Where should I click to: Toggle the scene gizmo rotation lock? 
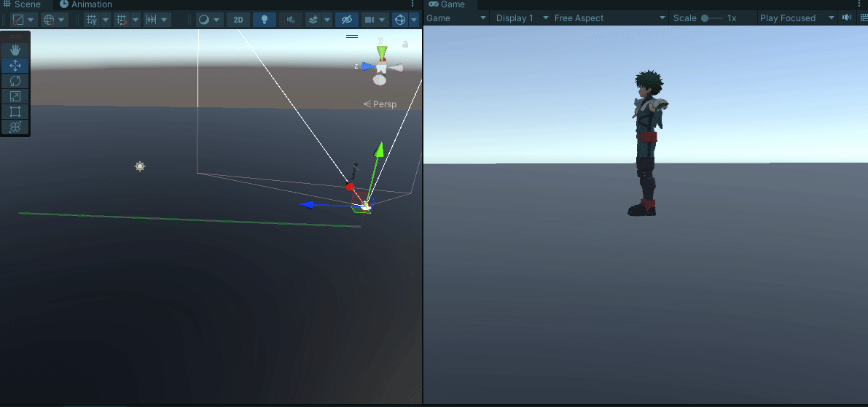(405, 44)
